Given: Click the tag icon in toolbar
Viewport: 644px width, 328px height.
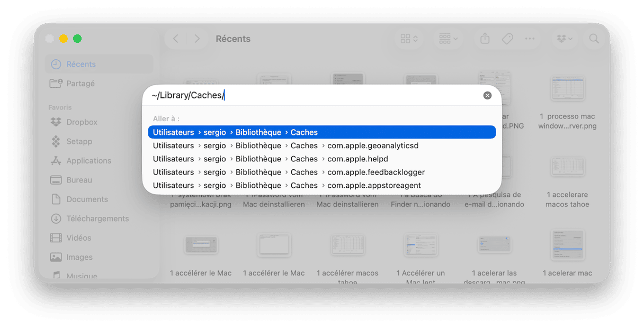Looking at the screenshot, I should click(x=507, y=39).
